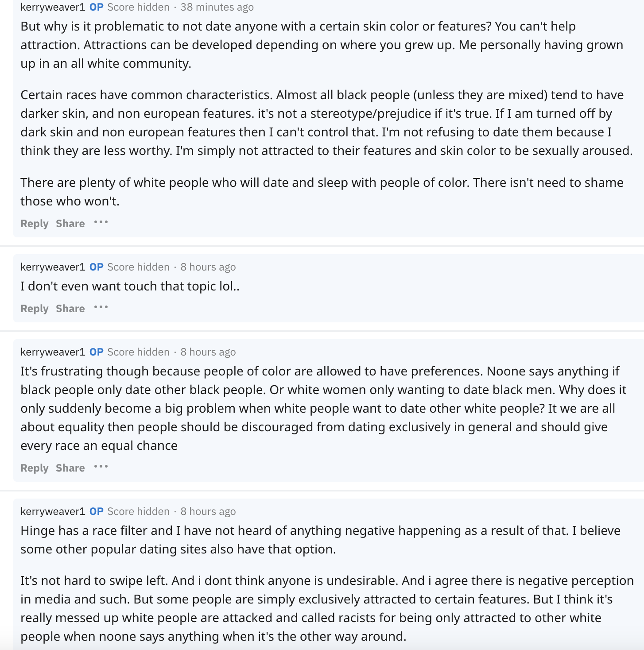The image size is (644, 650).
Task: Share the 'touch that topic lol' comment
Action: (70, 309)
